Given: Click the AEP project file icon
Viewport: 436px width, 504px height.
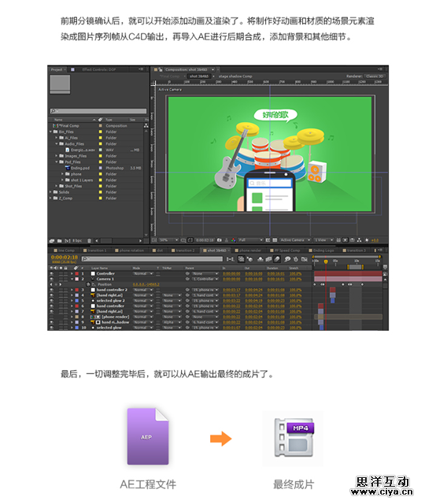Looking at the screenshot, I should coord(148,436).
